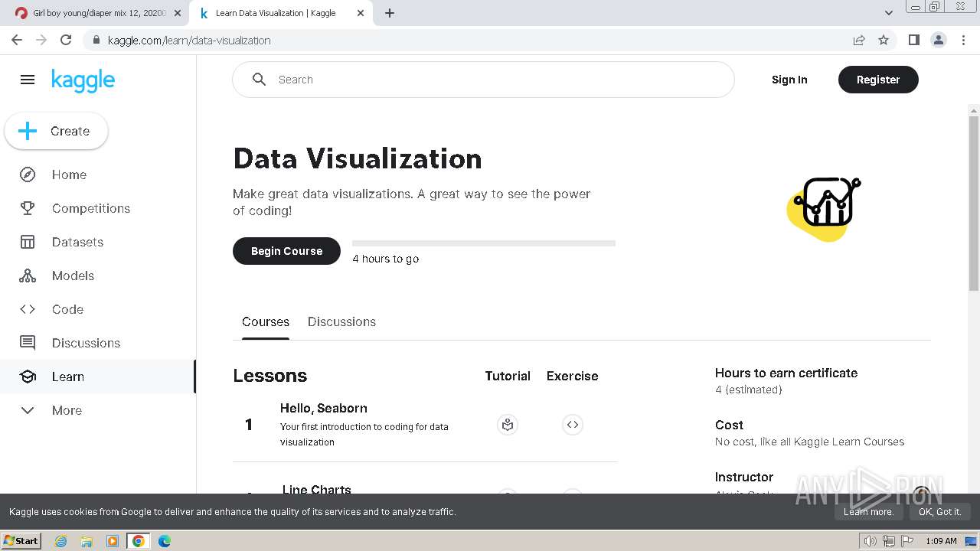Click Learn more in cookie banner

pyautogui.click(x=868, y=512)
